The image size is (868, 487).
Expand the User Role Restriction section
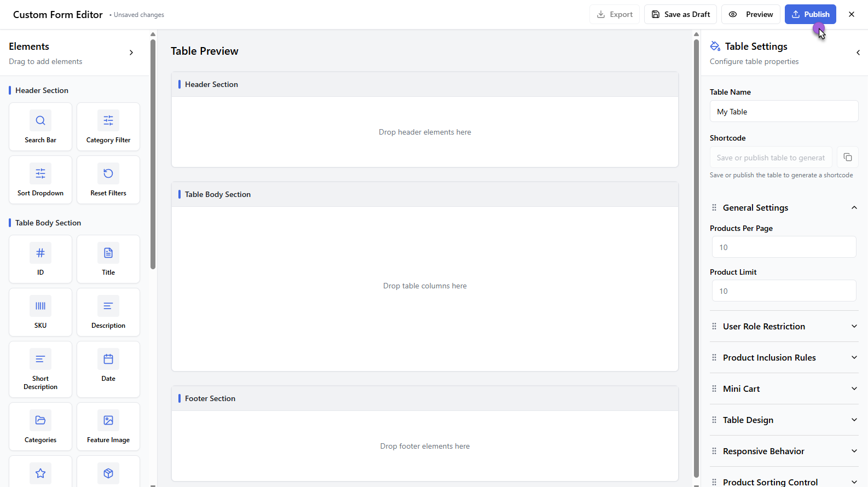[854, 327]
